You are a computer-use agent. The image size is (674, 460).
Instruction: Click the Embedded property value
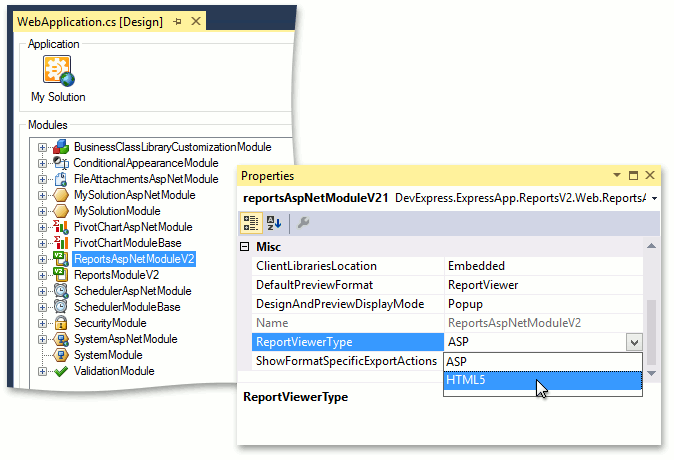pos(476,266)
